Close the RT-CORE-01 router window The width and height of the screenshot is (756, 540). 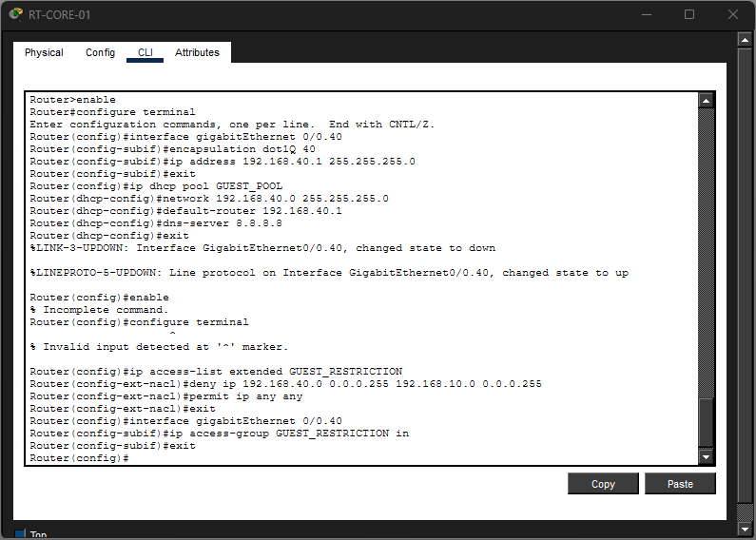(733, 14)
